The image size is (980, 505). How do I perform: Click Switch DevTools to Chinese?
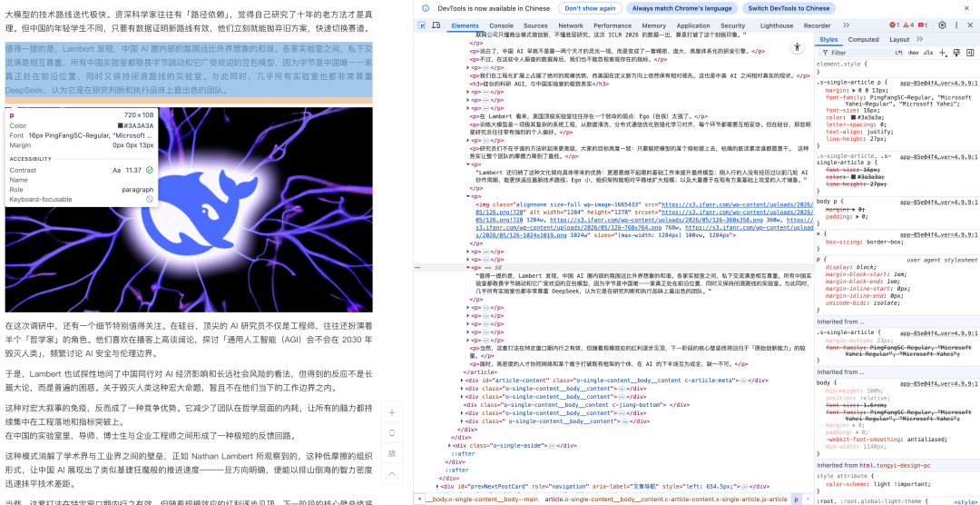[789, 8]
